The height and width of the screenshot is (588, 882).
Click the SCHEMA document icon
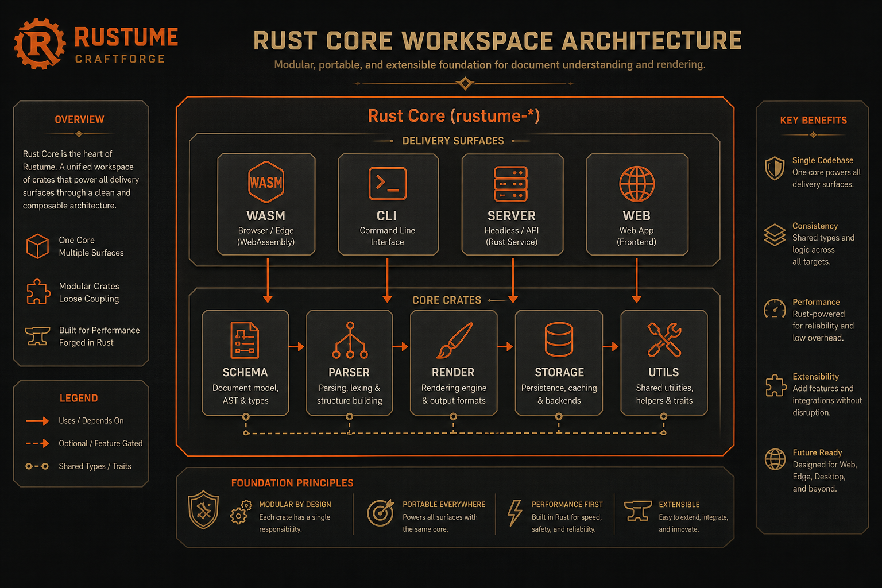tap(245, 340)
